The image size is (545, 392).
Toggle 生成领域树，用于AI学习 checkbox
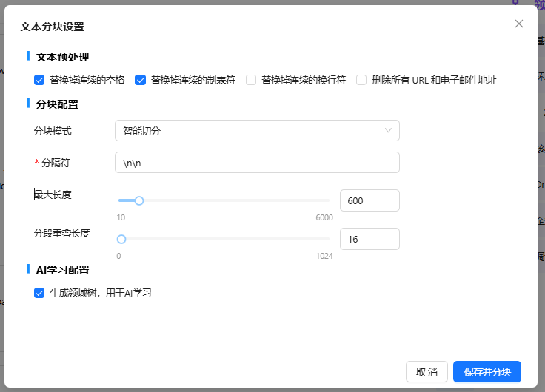(39, 293)
